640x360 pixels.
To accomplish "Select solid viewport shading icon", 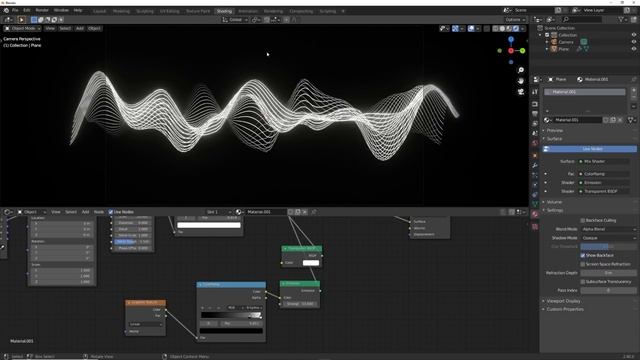I will click(x=502, y=29).
